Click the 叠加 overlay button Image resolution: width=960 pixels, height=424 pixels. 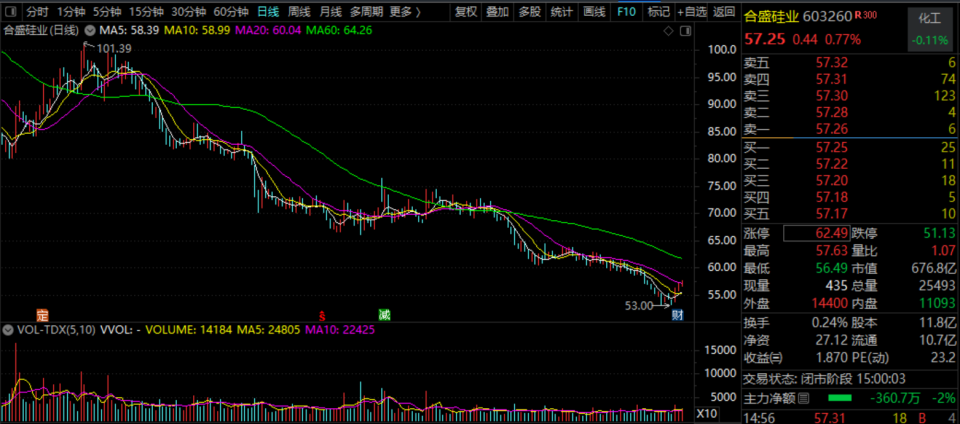497,11
